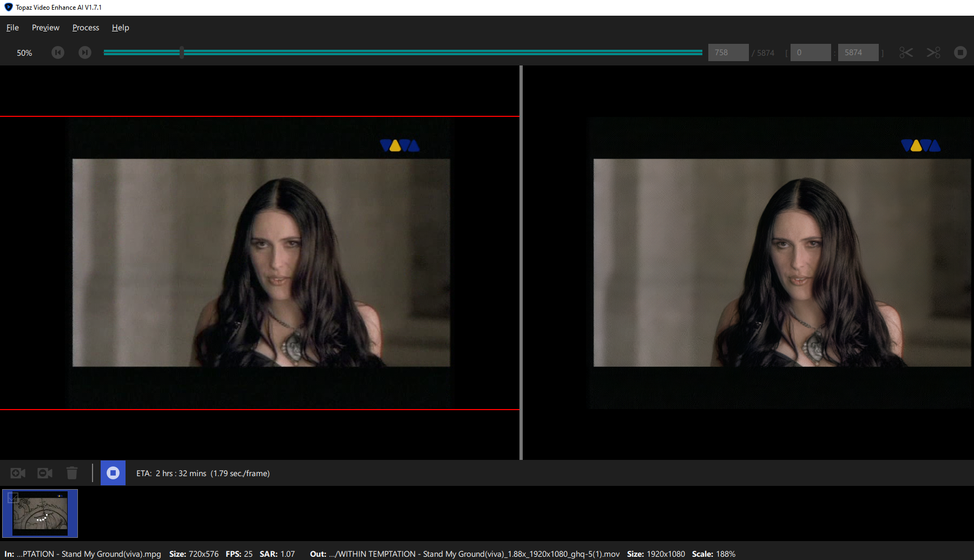This screenshot has width=974, height=560.
Task: Click the timeline slider handle
Action: 182,52
